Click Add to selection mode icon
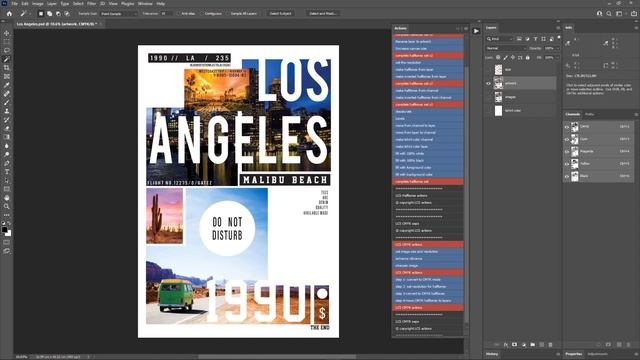Image resolution: width=640 pixels, height=360 pixels. pos(49,13)
